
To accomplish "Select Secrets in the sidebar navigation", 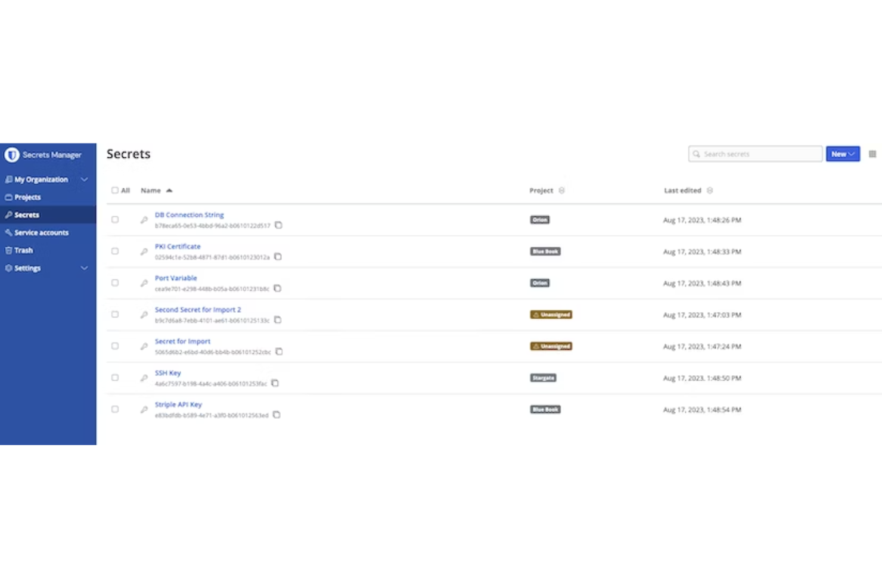I will pos(27,214).
